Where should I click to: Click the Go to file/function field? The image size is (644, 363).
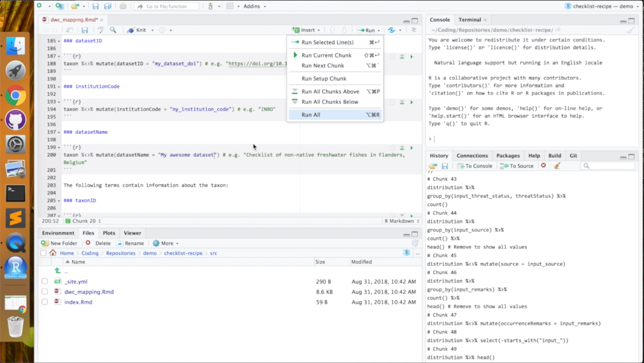point(167,6)
